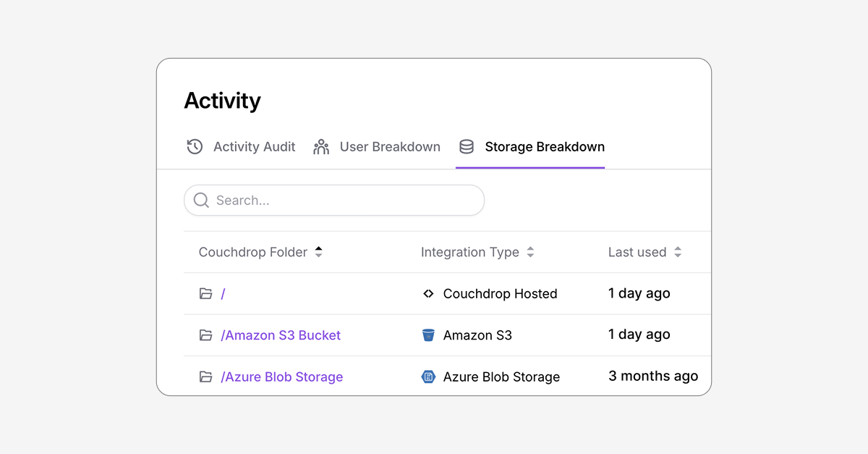
Task: Click the Storage Breakdown database icon
Action: (467, 147)
